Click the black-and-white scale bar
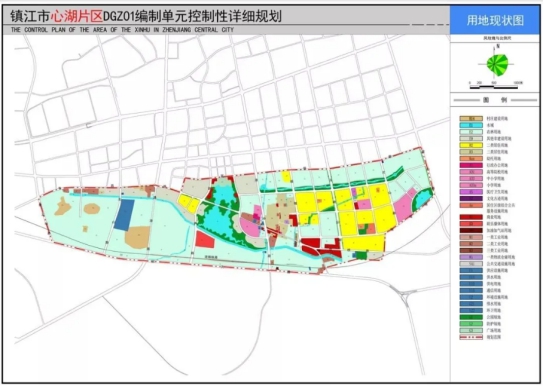Image resolution: width=544 pixels, height=387 pixels. [495, 87]
